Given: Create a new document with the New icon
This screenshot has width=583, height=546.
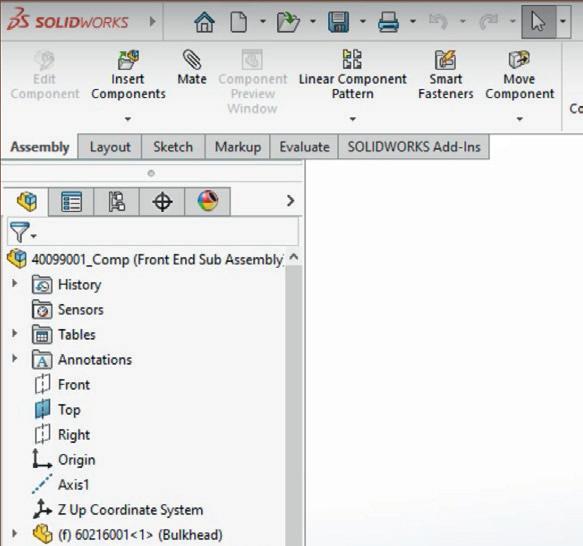Looking at the screenshot, I should (x=238, y=22).
